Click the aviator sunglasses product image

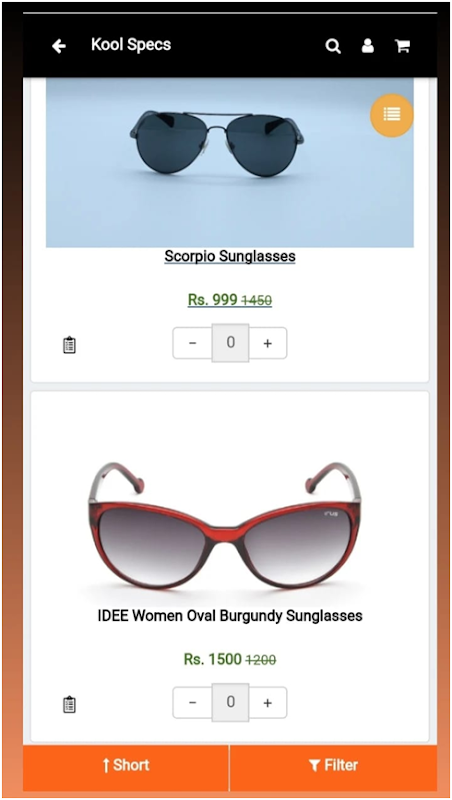click(x=230, y=162)
